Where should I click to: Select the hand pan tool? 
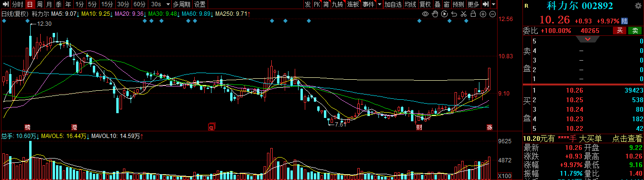[435, 14]
